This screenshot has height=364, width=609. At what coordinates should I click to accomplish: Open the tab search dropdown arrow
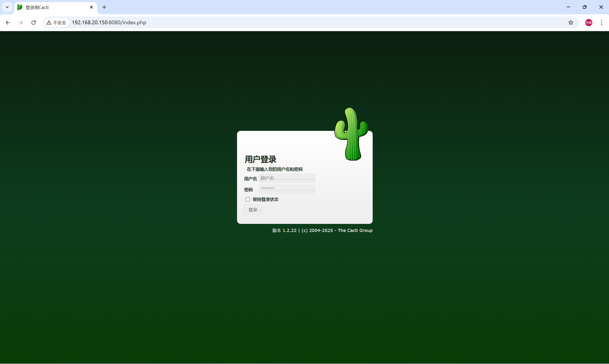click(x=7, y=7)
